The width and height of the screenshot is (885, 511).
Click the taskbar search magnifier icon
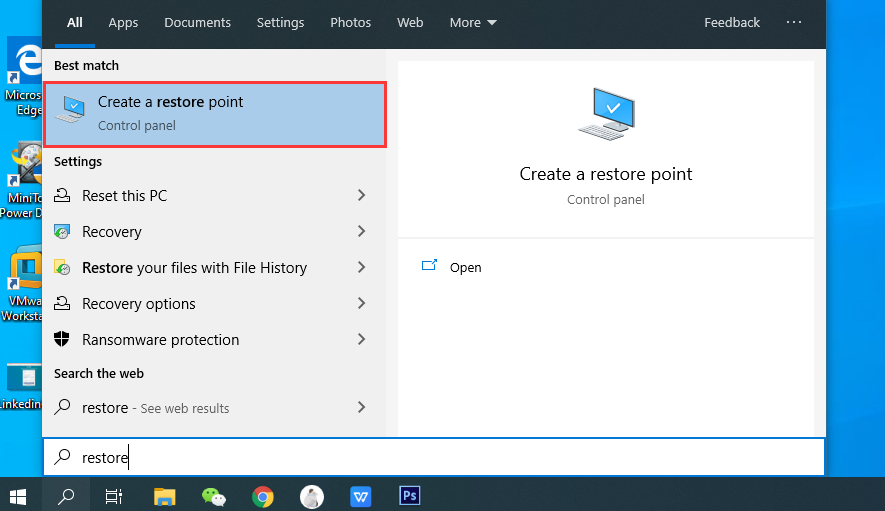[66, 496]
